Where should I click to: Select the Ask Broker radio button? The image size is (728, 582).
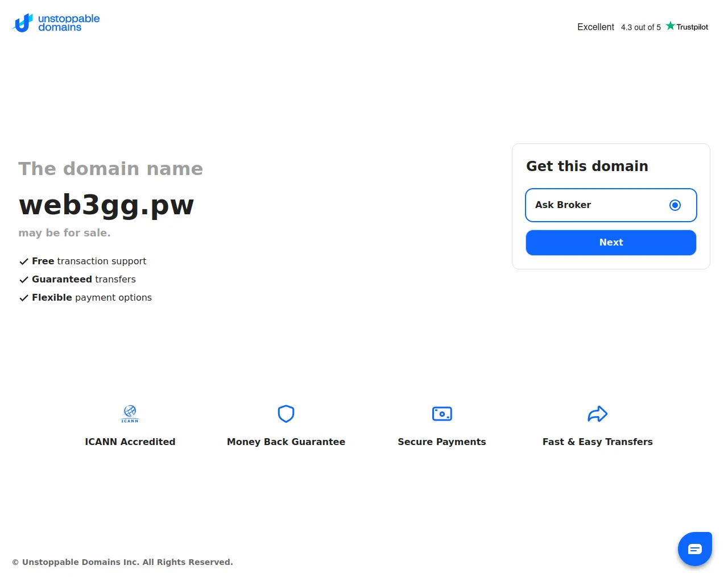[x=675, y=205]
